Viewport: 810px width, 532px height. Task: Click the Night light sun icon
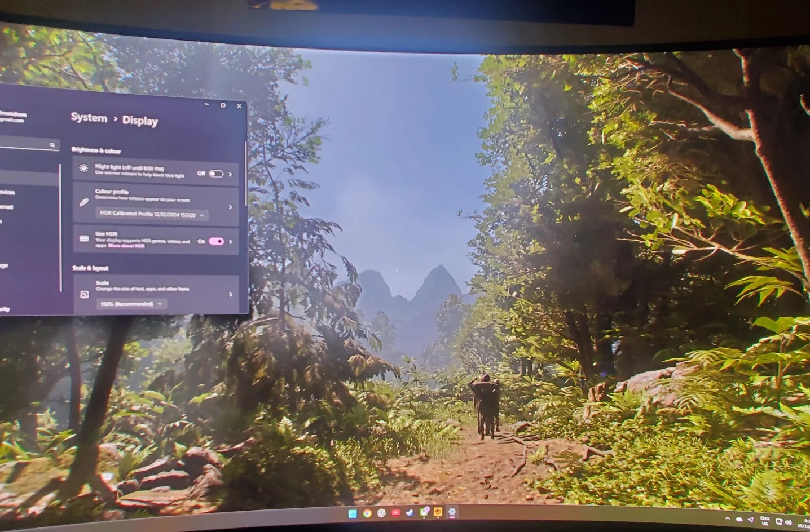point(83,169)
